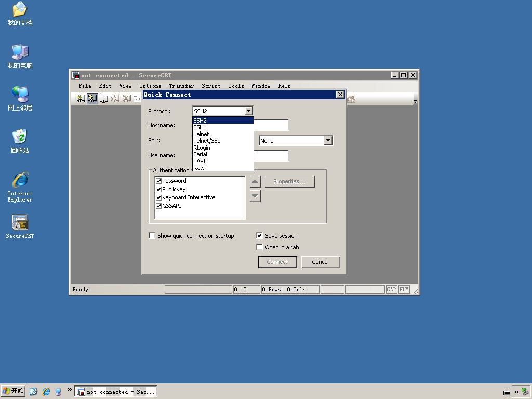The width and height of the screenshot is (532, 399).
Task: Open the Start menu button
Action: 13,392
